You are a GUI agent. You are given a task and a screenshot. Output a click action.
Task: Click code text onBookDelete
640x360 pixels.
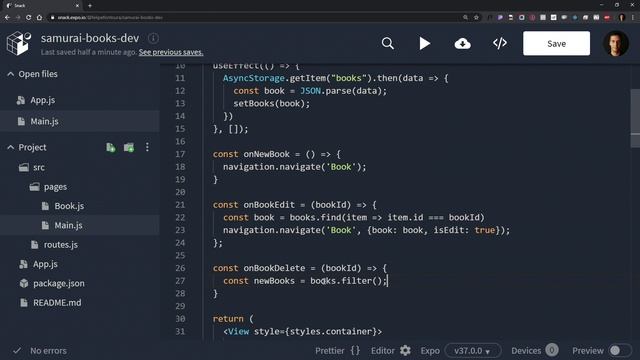[274, 268]
